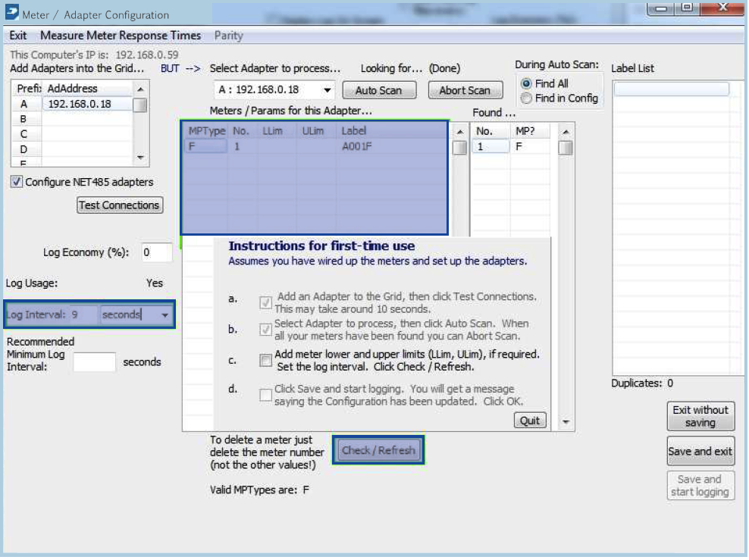749x560 pixels.
Task: Click the Recommended Minimum Log Interval field
Action: [x=94, y=362]
